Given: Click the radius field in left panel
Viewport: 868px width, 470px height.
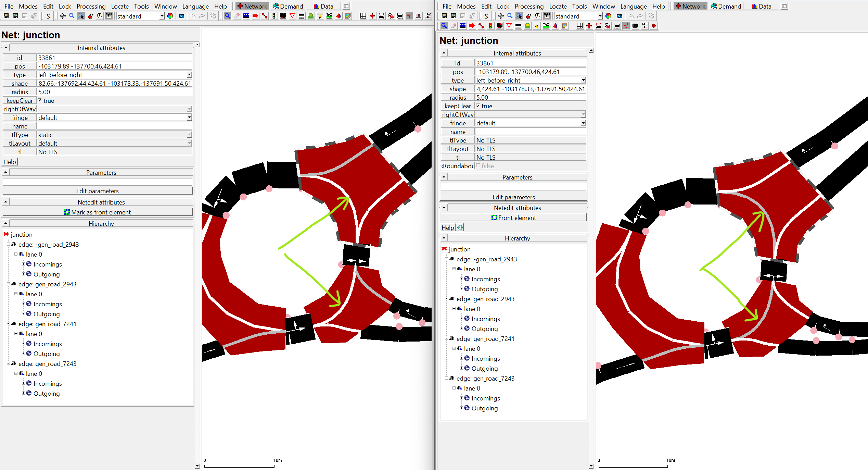Looking at the screenshot, I should [114, 92].
